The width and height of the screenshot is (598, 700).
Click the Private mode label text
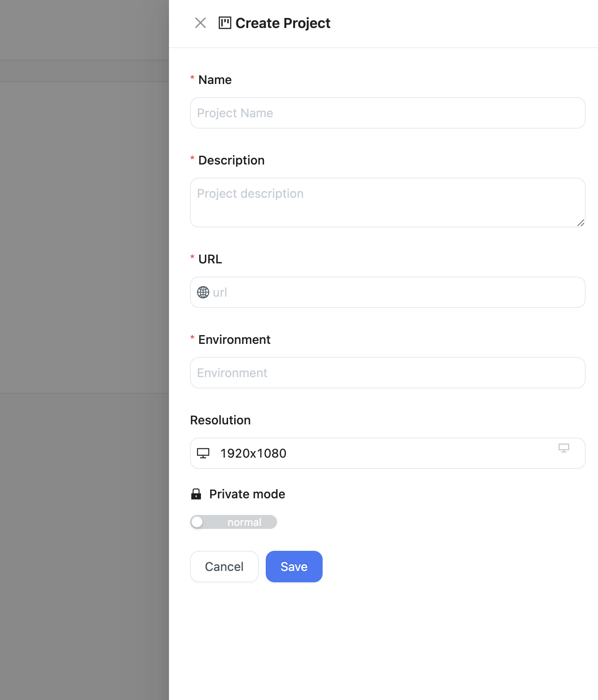click(247, 494)
